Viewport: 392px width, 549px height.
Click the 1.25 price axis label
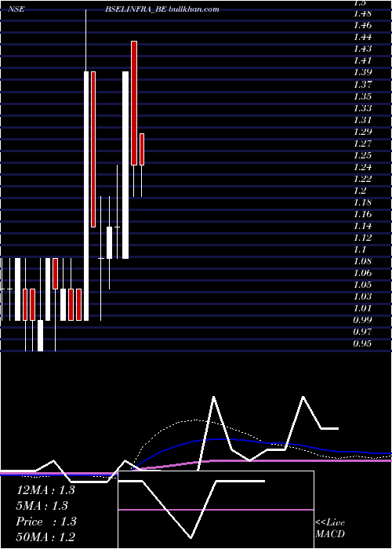362,156
